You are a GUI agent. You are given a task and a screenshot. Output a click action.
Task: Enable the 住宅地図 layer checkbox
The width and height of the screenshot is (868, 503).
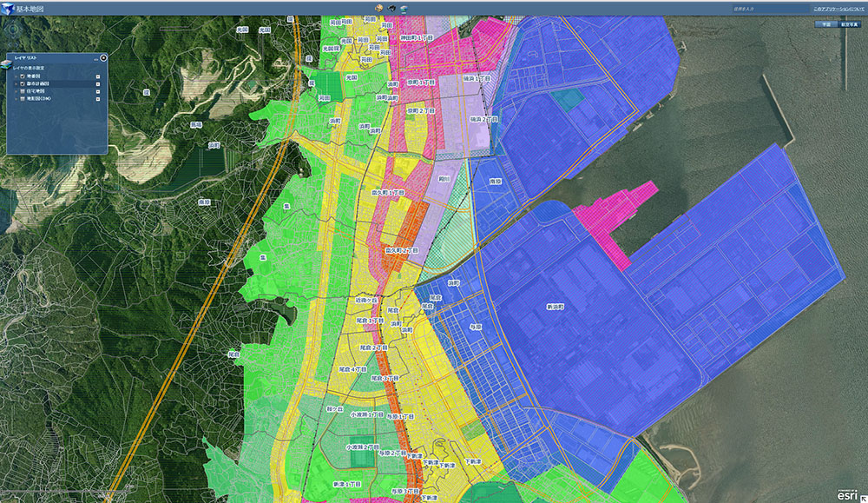point(21,91)
